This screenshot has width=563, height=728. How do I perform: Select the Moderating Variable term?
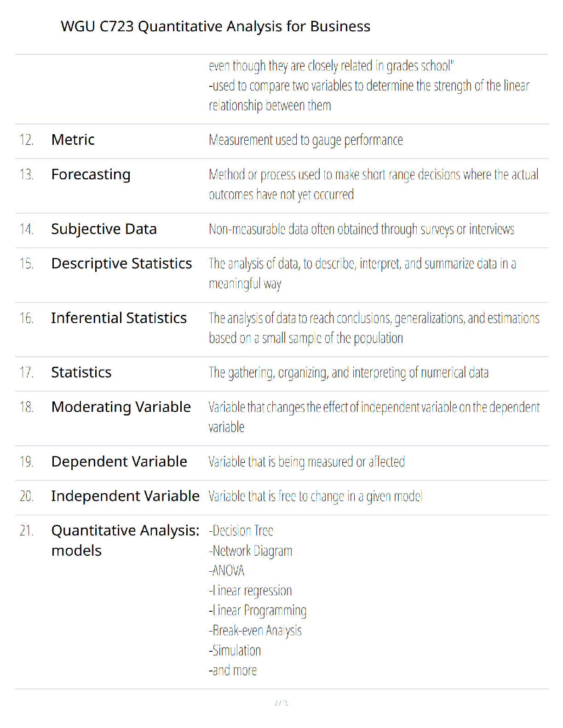121,407
